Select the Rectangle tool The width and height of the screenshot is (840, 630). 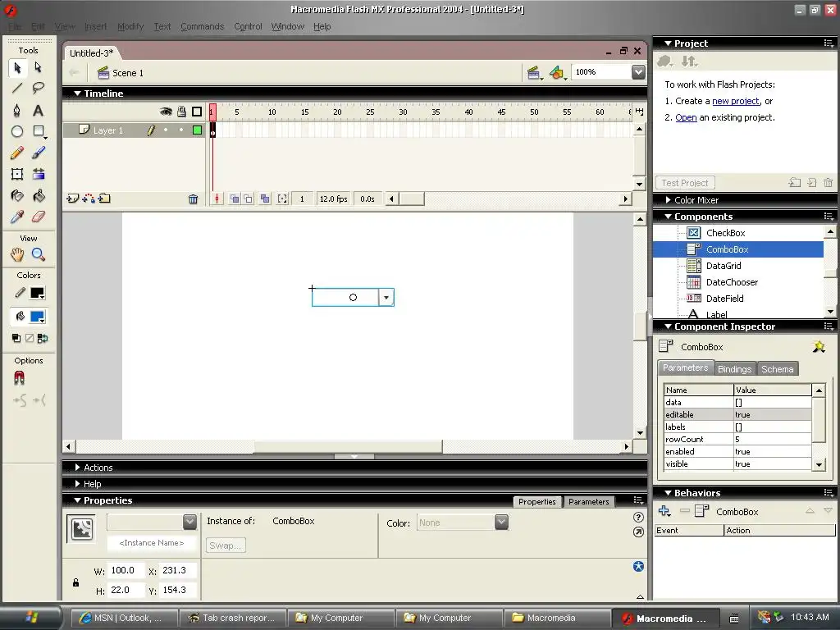pos(38,131)
